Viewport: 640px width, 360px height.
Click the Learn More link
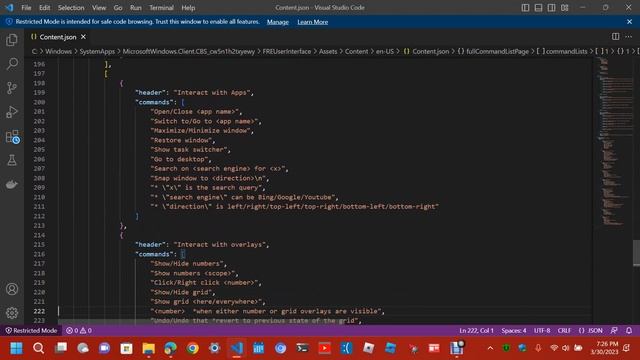pyautogui.click(x=313, y=22)
